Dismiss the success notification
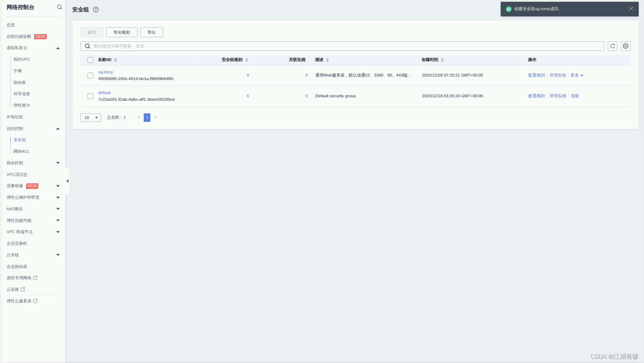Screen dimensions: 644x363 point(631,9)
